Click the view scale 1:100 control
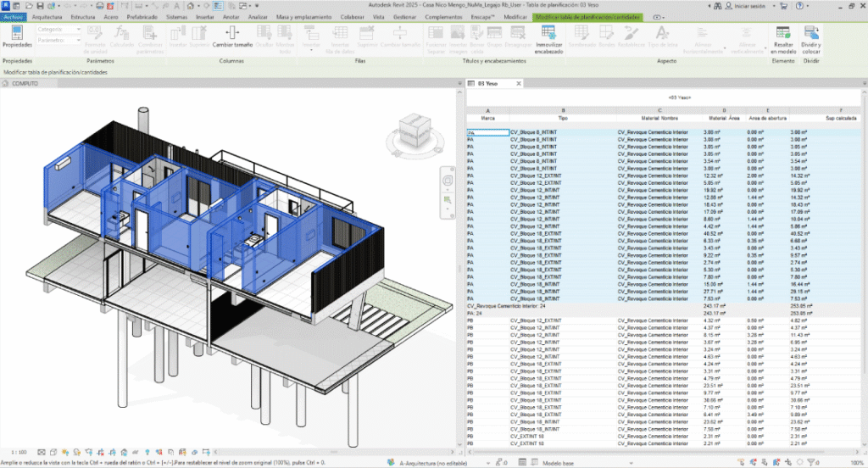Screen dimensions: 868x468 click(19, 453)
